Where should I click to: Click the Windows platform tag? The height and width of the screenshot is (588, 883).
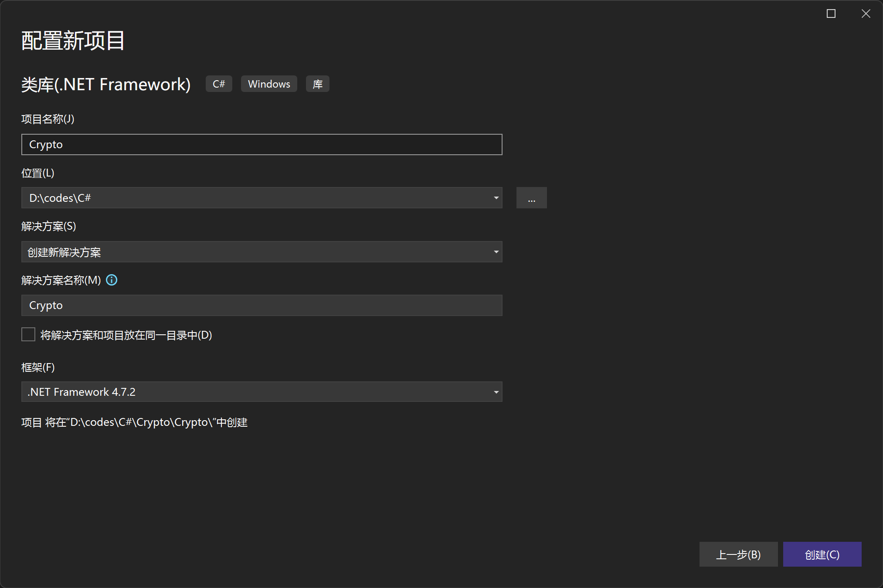pyautogui.click(x=269, y=84)
